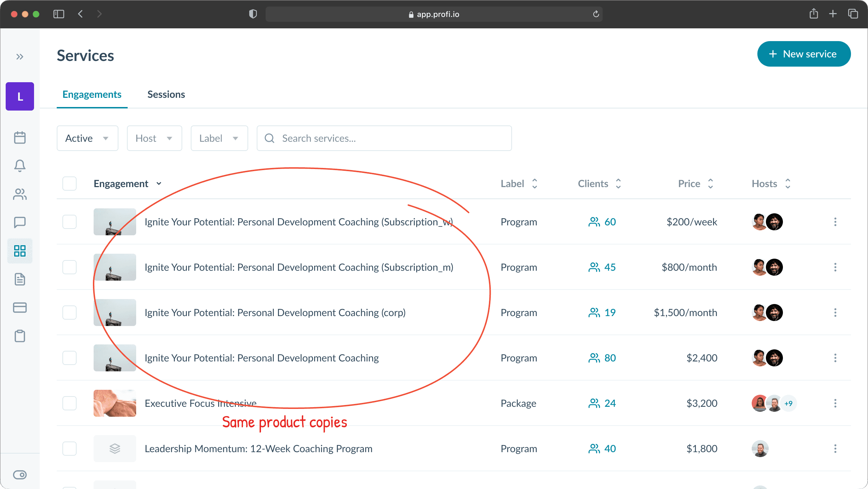Open the services grid icon in sidebar
Viewport: 868px width, 489px height.
20,251
